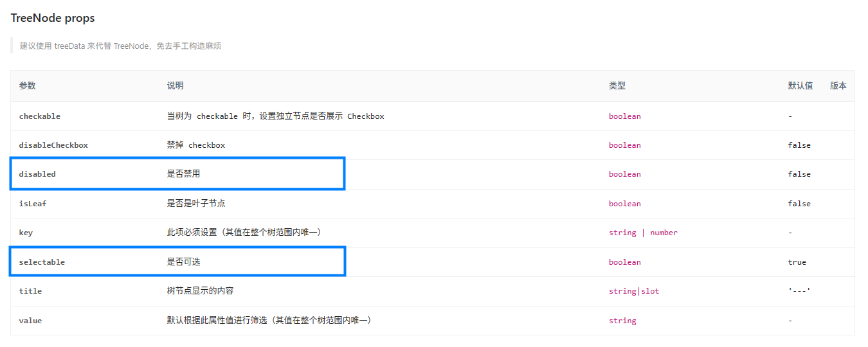This screenshot has height=347, width=868.
Task: Select the "title" parameter name
Action: point(30,291)
